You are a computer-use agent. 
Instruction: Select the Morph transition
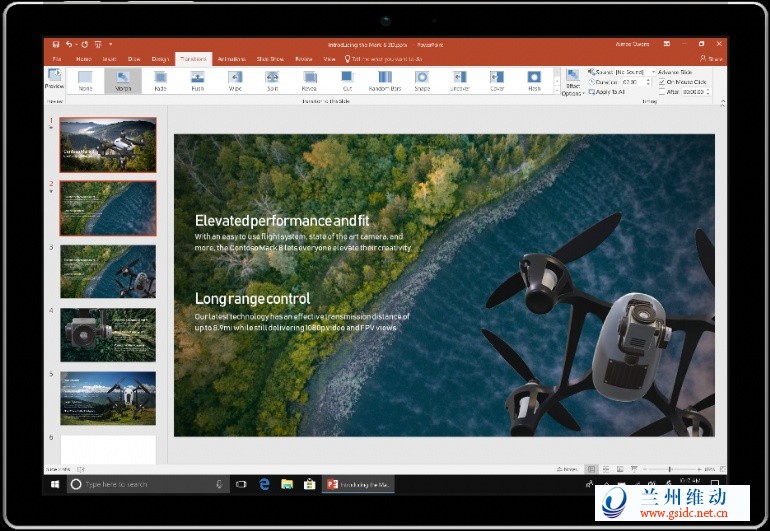(x=122, y=80)
